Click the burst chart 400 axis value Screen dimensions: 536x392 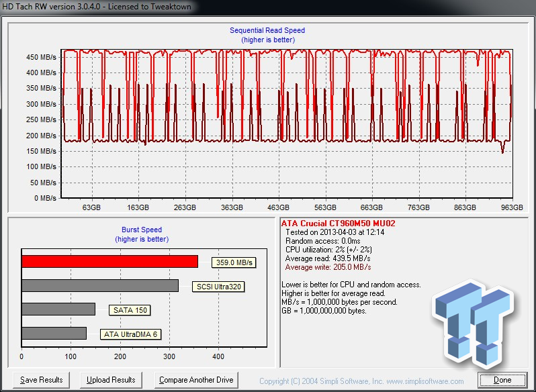point(218,357)
